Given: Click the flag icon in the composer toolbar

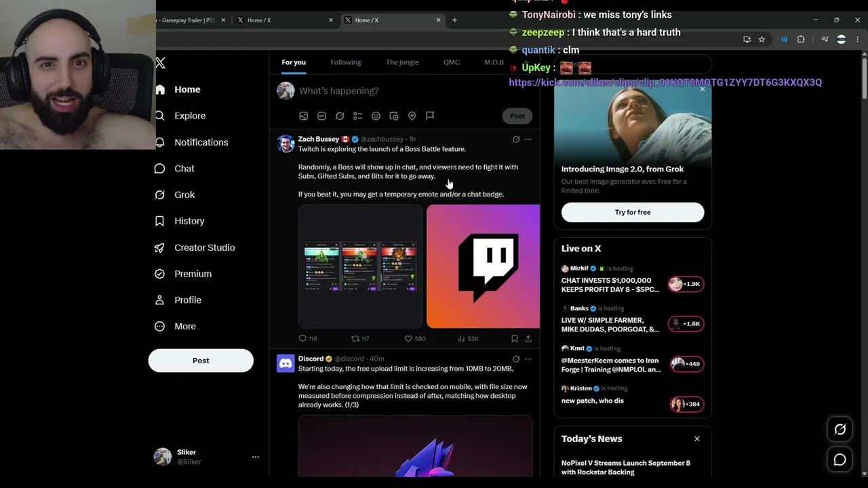Looking at the screenshot, I should (x=430, y=116).
